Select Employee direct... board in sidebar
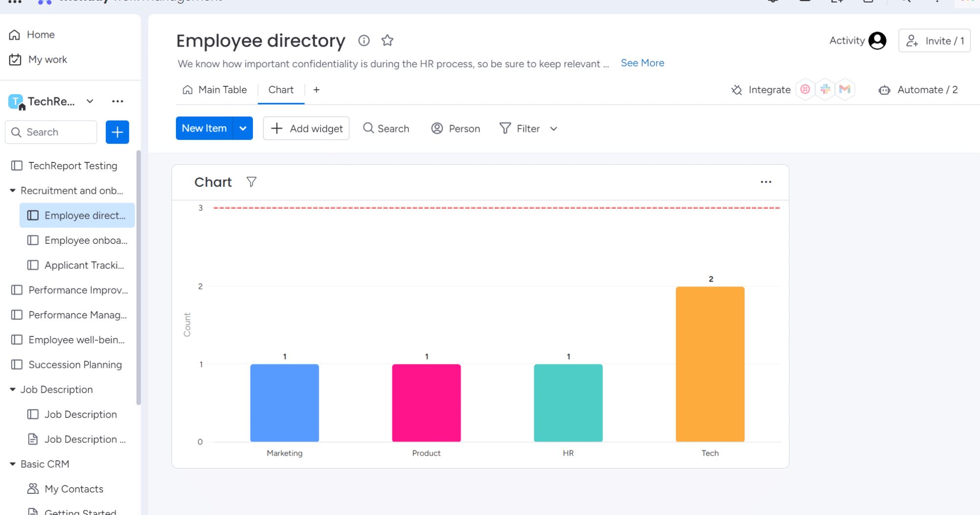Viewport: 980px width, 515px height. pyautogui.click(x=77, y=215)
